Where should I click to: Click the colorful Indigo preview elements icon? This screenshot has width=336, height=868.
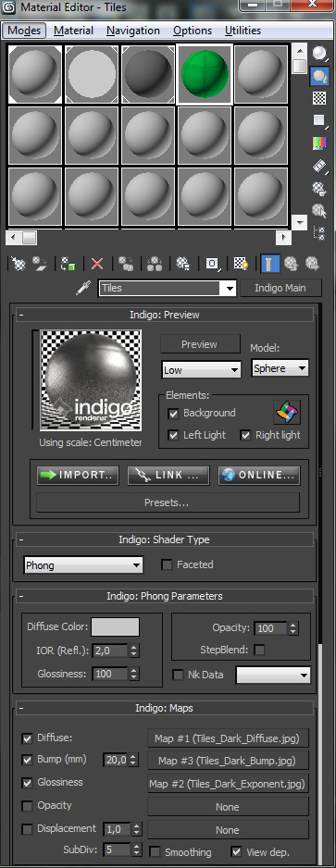(x=287, y=413)
